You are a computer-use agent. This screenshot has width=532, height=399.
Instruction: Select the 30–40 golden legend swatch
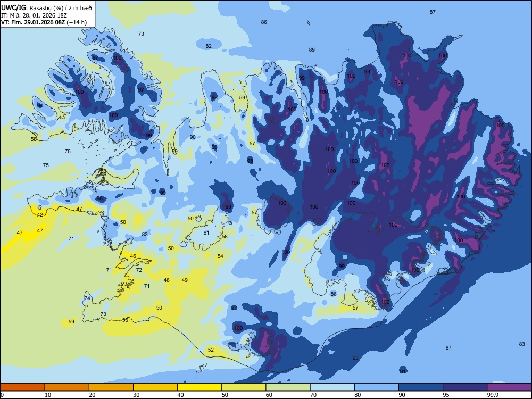click(155, 387)
